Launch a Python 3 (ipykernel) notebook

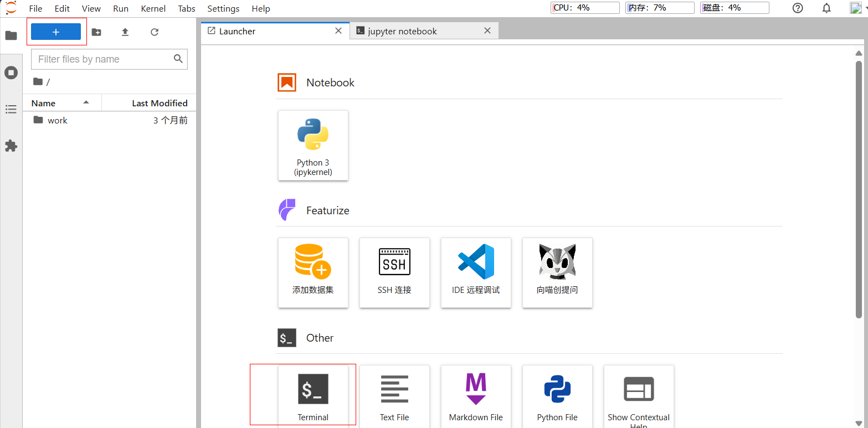pyautogui.click(x=313, y=145)
